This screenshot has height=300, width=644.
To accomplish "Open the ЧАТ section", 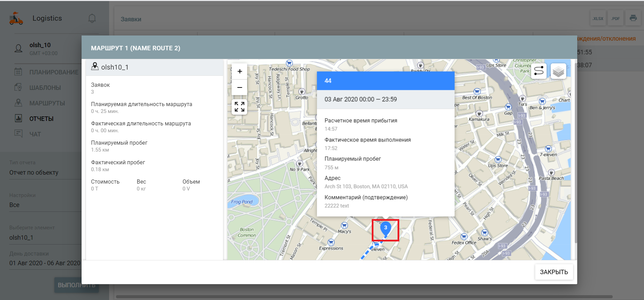I will pos(35,134).
